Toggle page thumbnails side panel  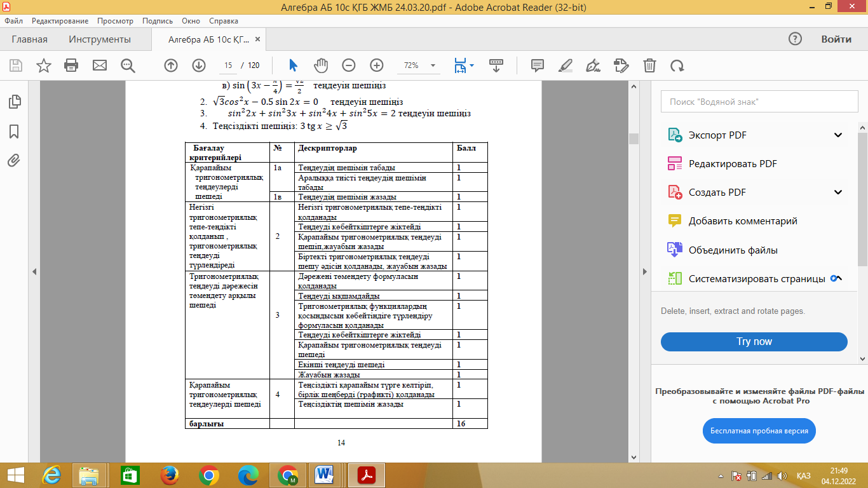point(14,102)
